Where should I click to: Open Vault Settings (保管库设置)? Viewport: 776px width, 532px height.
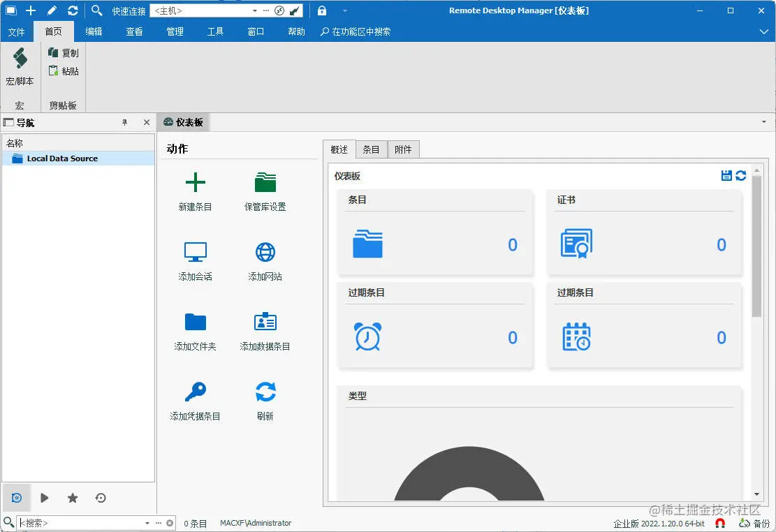(x=265, y=191)
